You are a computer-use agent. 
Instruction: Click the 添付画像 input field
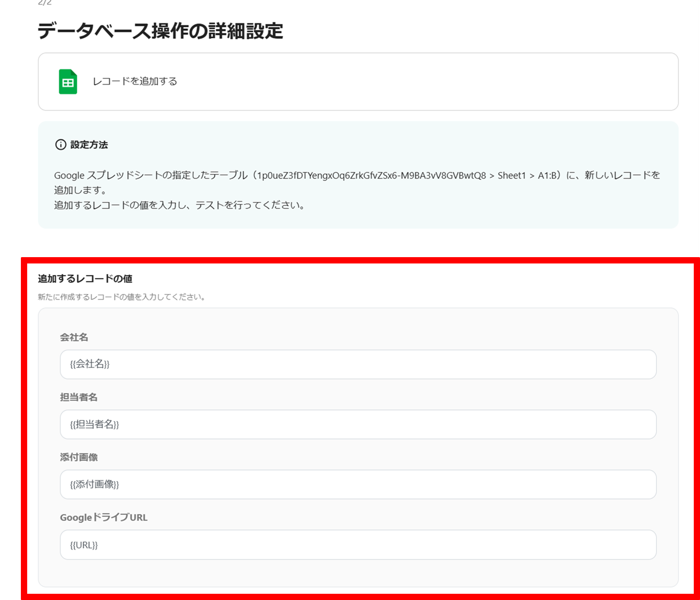(x=358, y=485)
